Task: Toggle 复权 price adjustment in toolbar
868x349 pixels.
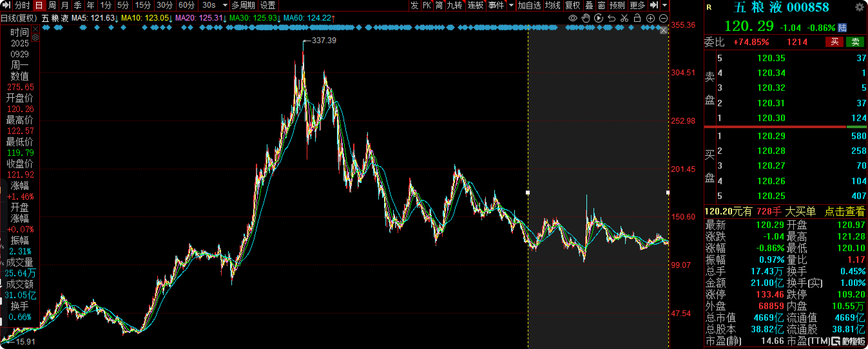Action: click(x=573, y=5)
